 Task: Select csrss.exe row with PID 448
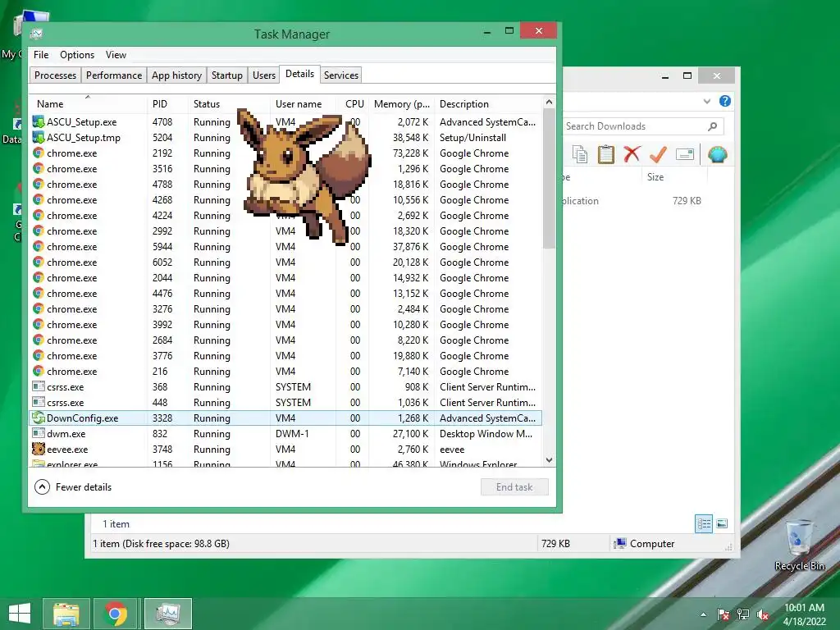coord(285,402)
